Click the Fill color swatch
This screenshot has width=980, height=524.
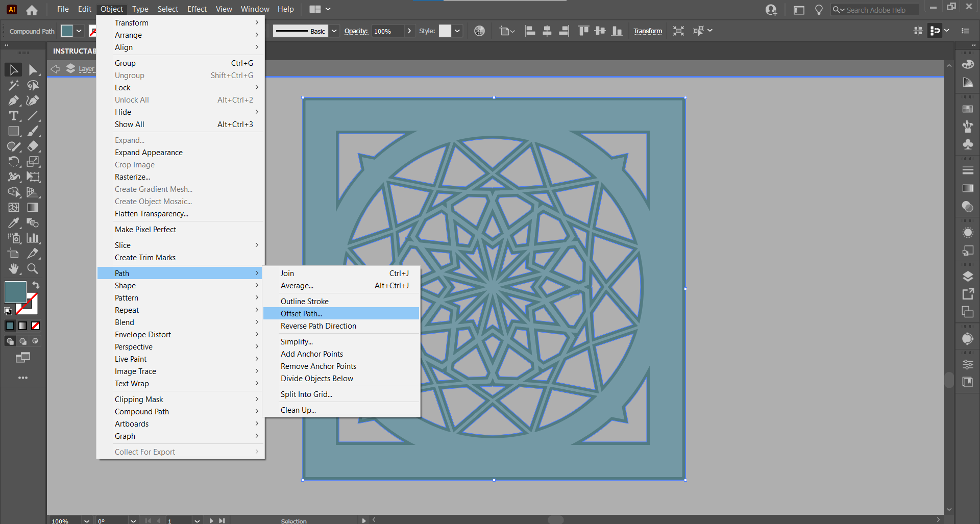pyautogui.click(x=15, y=291)
